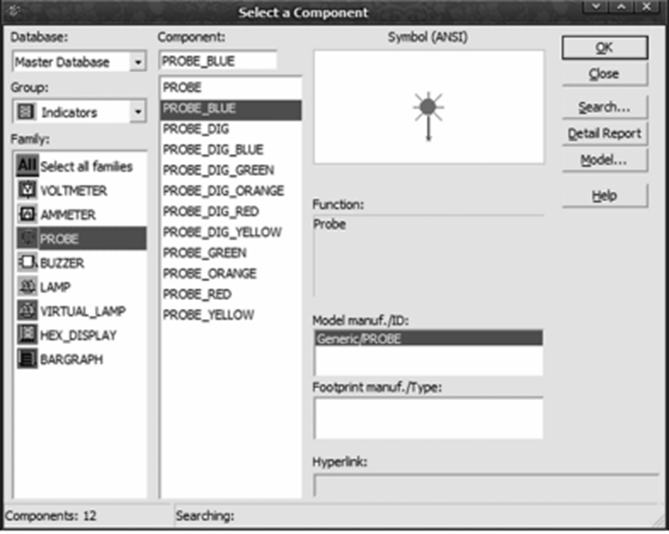
Task: Click the Model... button
Action: click(x=605, y=160)
